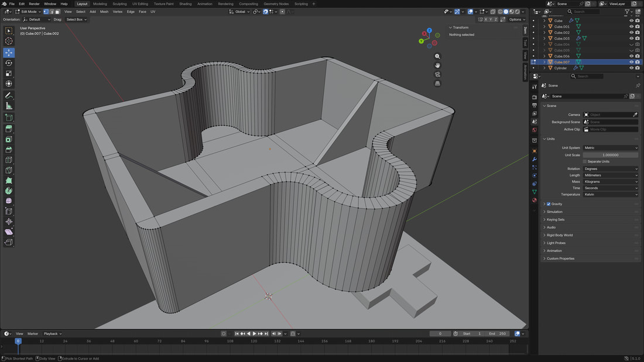The width and height of the screenshot is (644, 362).
Task: Click the viewport zoom magnifier icon
Action: (x=437, y=57)
